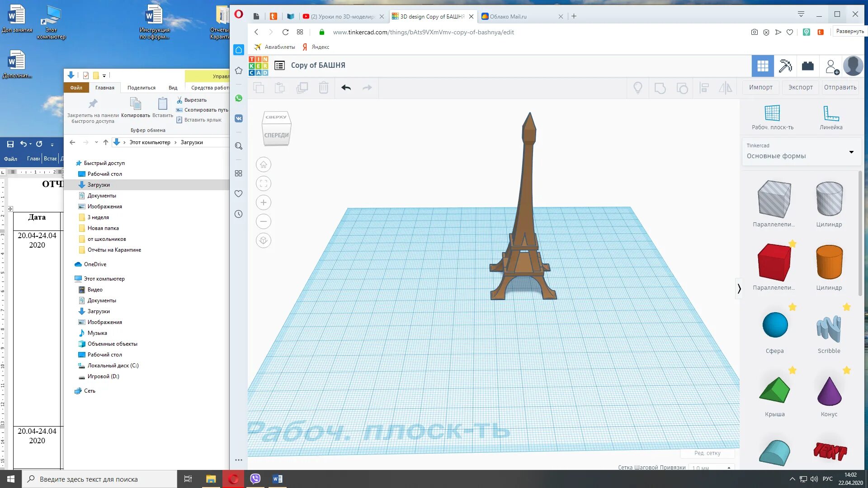Pick the purple cone shape

(x=829, y=391)
